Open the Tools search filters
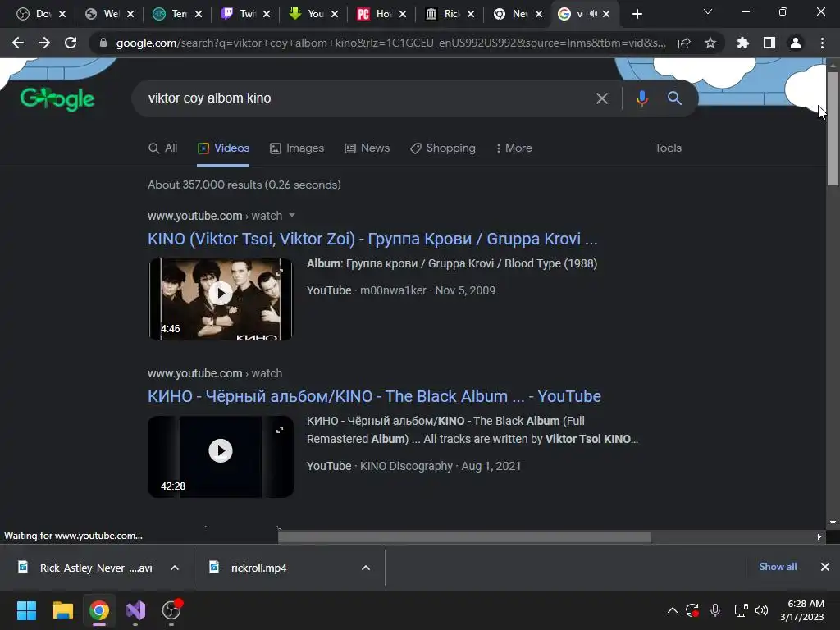This screenshot has height=630, width=840. pos(668,148)
